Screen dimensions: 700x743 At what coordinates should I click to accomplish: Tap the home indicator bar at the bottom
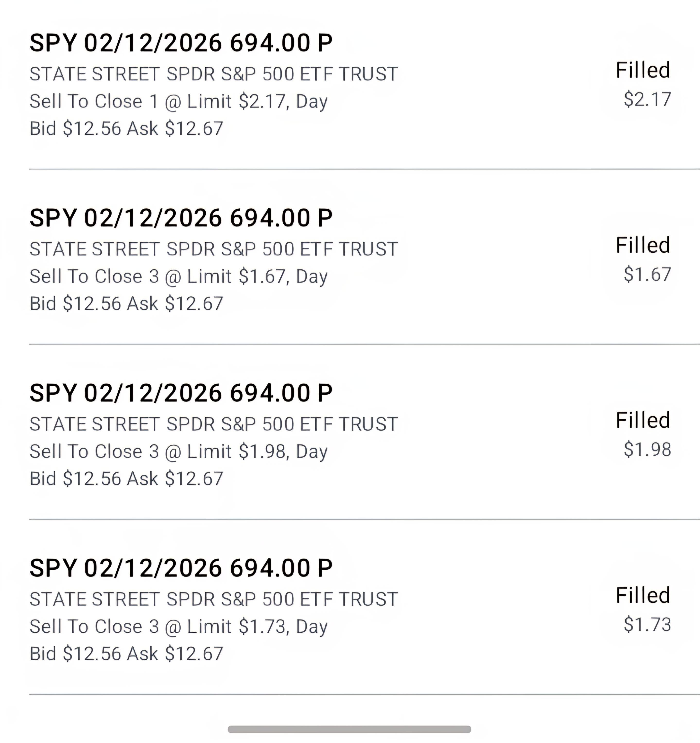[x=349, y=729]
